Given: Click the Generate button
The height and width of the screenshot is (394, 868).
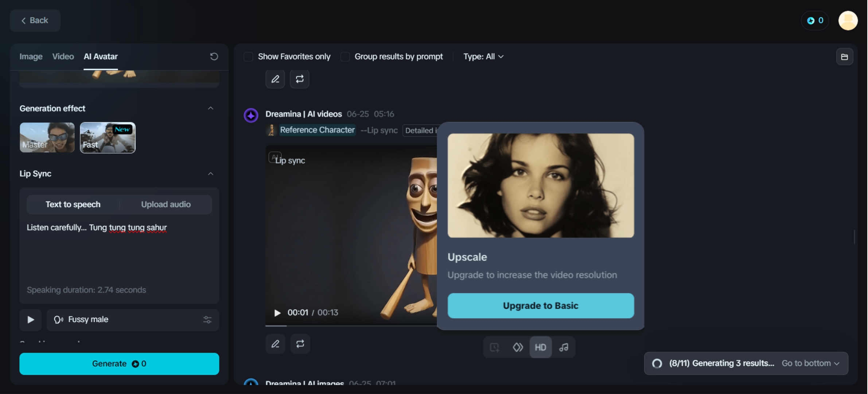Looking at the screenshot, I should coord(119,364).
